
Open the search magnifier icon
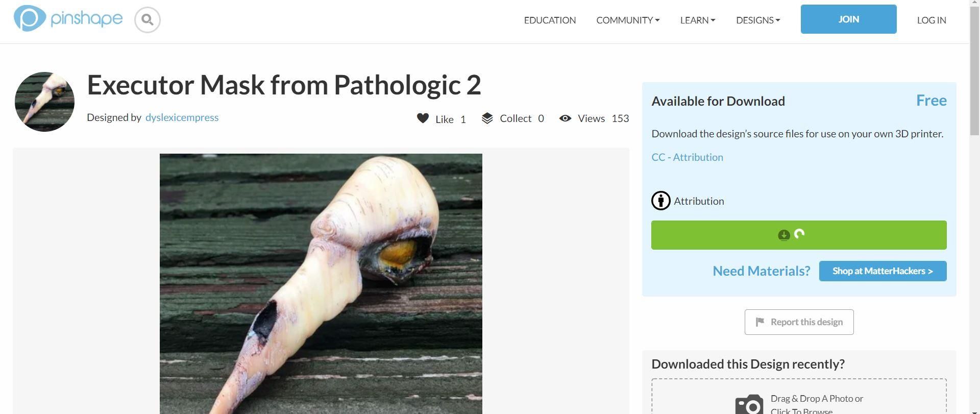click(x=147, y=20)
